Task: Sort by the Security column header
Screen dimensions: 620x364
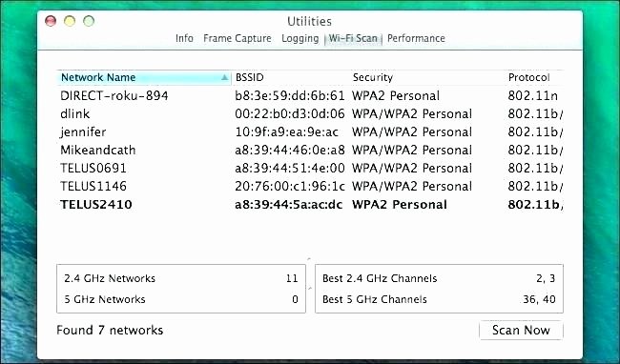Action: coord(427,77)
